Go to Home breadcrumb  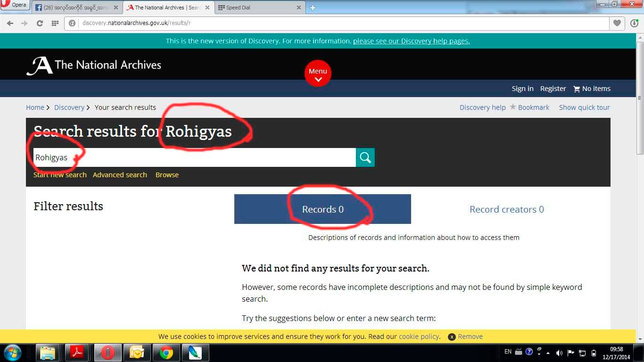35,107
